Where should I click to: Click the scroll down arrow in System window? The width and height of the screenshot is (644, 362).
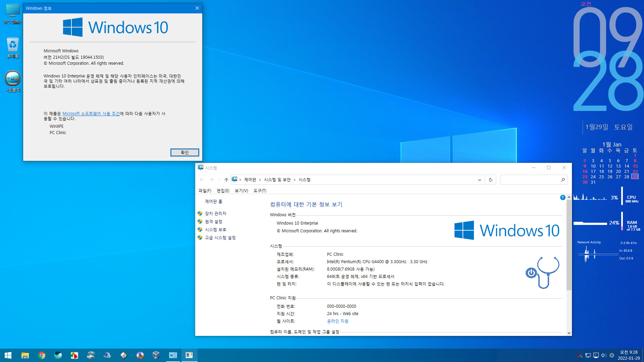point(569,333)
